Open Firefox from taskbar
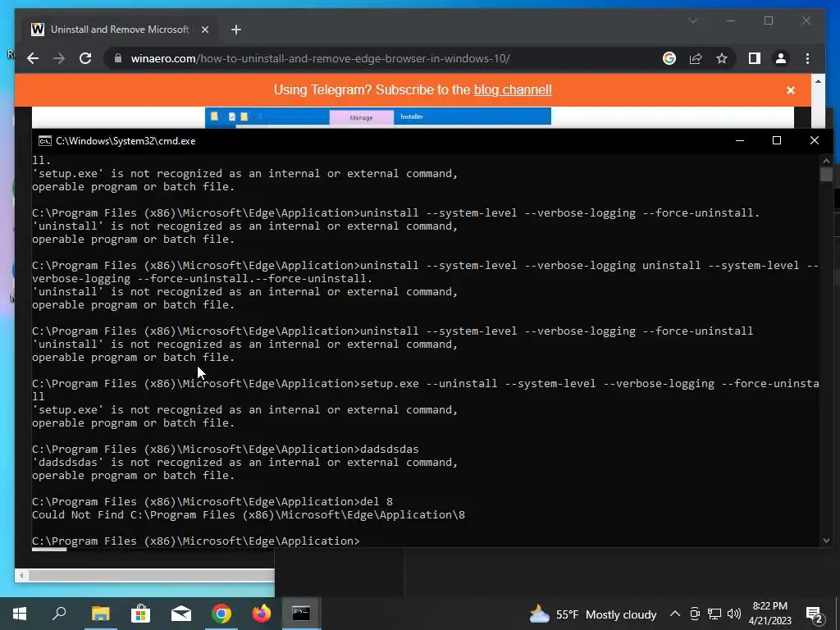 click(262, 614)
